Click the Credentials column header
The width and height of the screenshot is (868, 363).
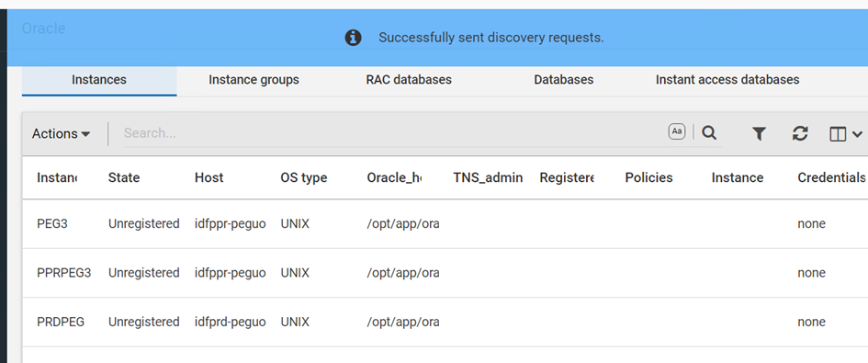(x=831, y=177)
